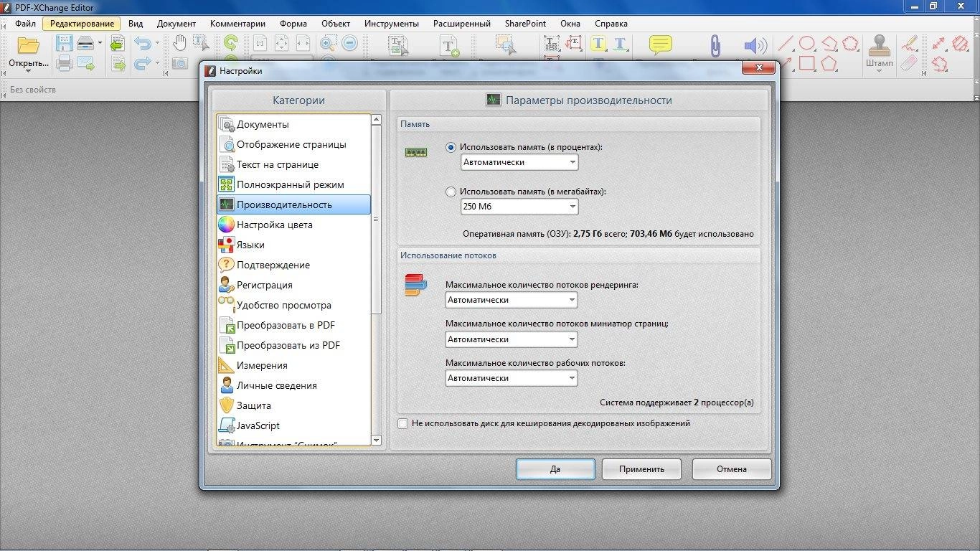Select Отображение страницы category
Image resolution: width=980 pixels, height=551 pixels.
click(x=293, y=144)
